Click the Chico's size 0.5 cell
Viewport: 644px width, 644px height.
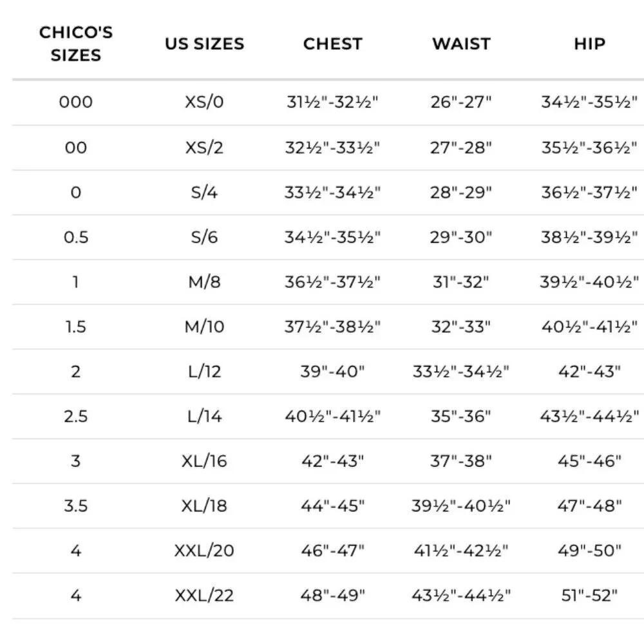click(x=76, y=238)
